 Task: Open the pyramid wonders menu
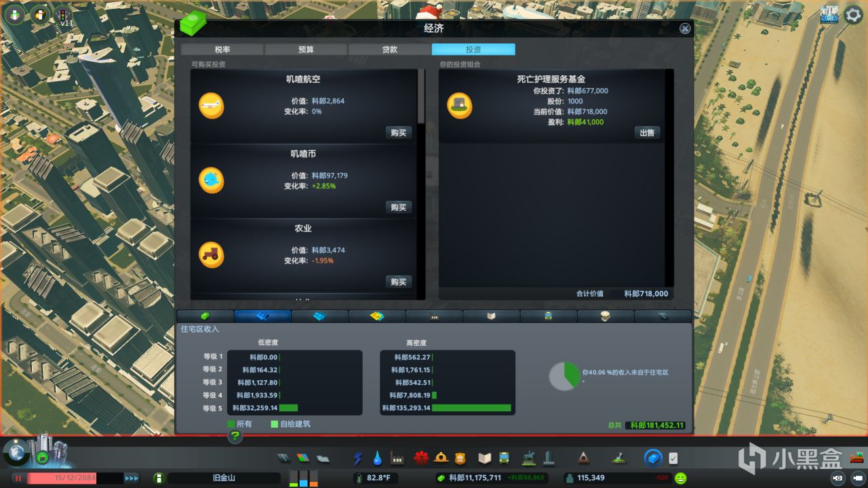point(583,459)
